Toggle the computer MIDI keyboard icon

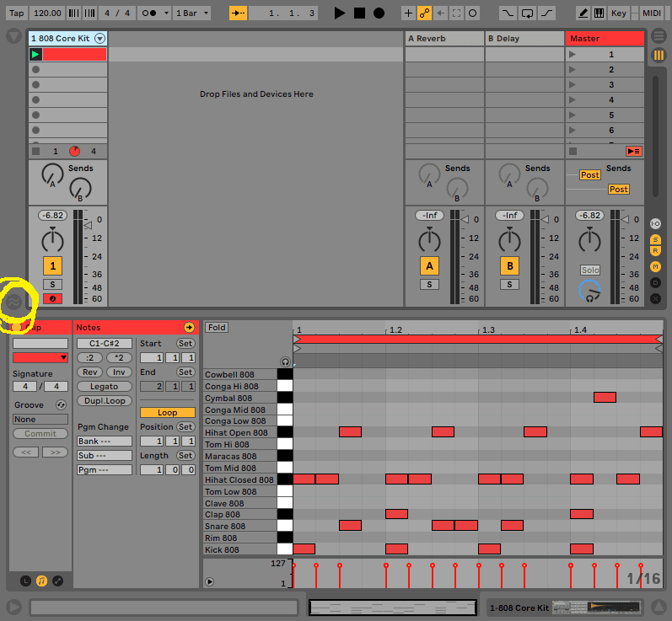(x=599, y=13)
